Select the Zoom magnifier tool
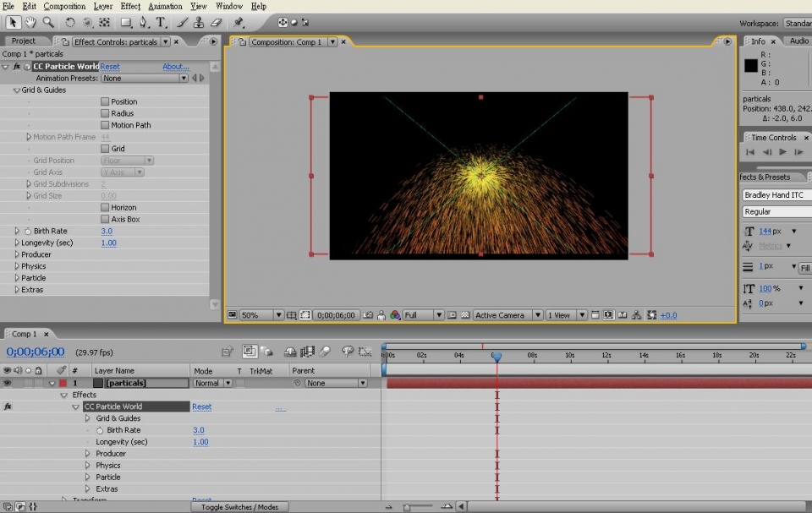 click(x=48, y=22)
